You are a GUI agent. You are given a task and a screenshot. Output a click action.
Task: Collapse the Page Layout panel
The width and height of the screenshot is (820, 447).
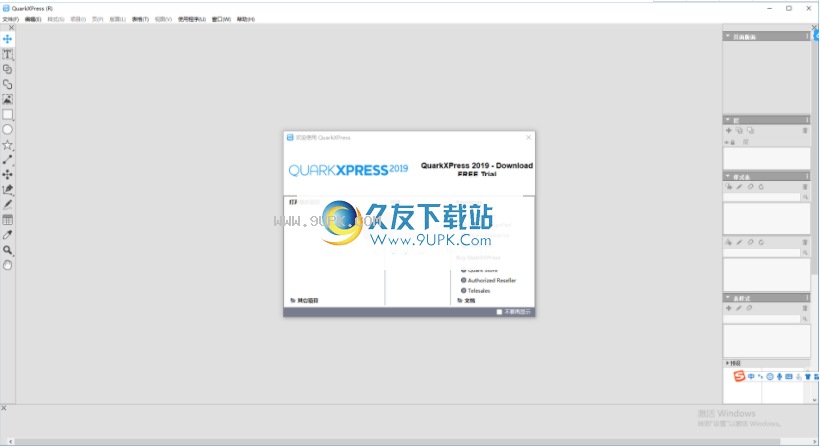pyautogui.click(x=727, y=36)
